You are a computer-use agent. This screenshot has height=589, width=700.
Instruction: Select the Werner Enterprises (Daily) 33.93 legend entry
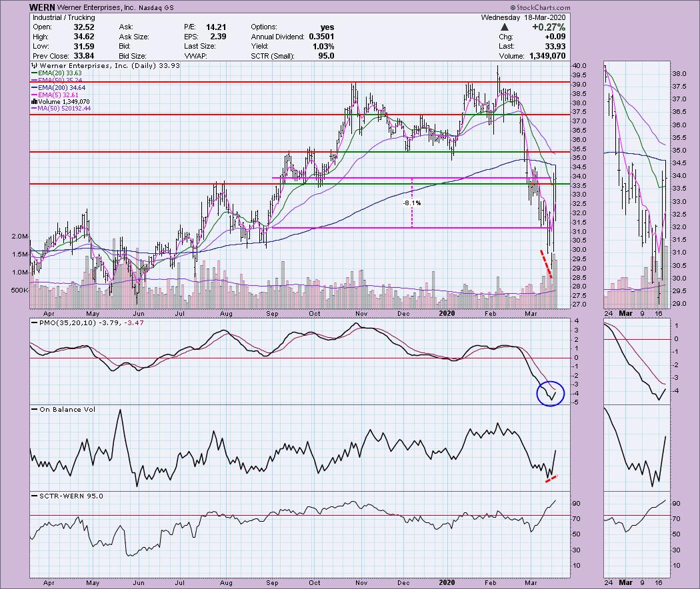pyautogui.click(x=110, y=65)
